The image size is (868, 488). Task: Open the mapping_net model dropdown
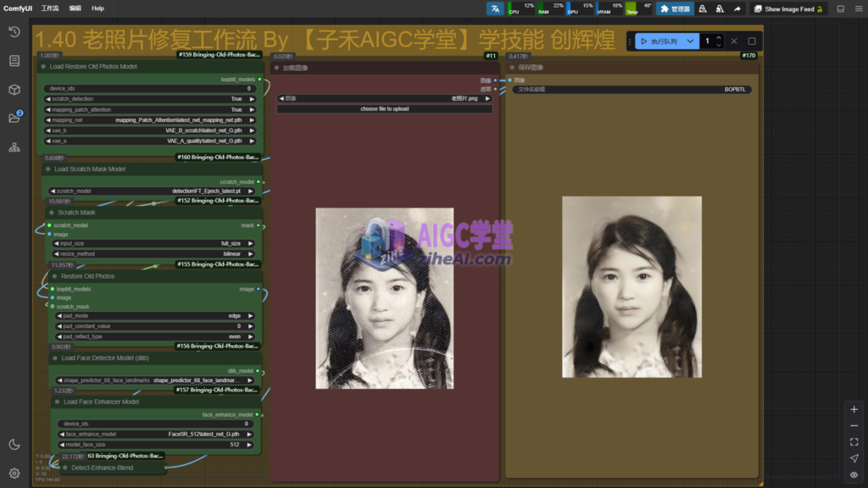click(x=150, y=120)
